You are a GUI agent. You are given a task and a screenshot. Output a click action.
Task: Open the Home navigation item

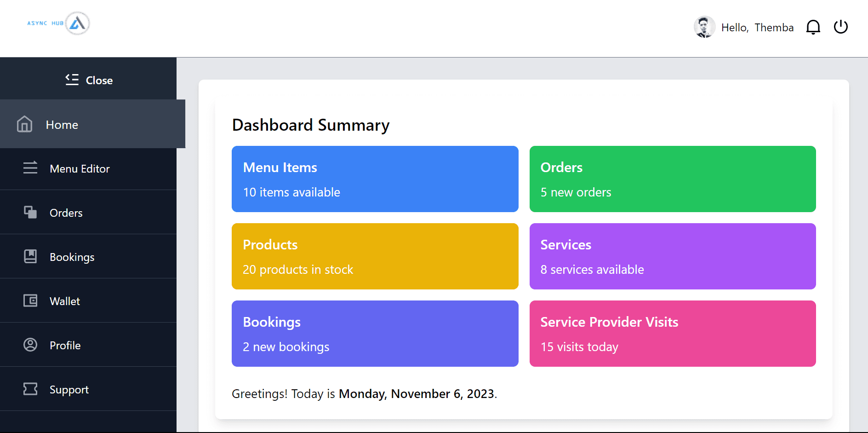(x=62, y=124)
